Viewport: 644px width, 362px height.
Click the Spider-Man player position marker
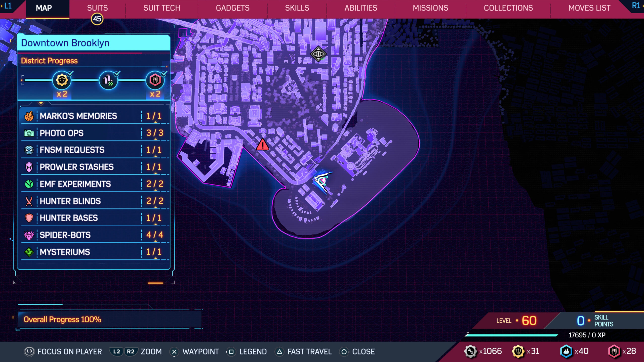click(x=322, y=182)
